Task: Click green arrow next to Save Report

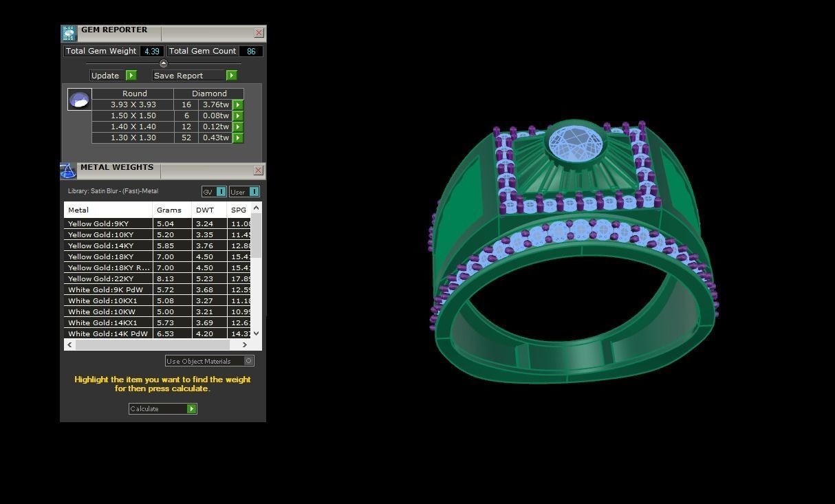Action: click(231, 76)
